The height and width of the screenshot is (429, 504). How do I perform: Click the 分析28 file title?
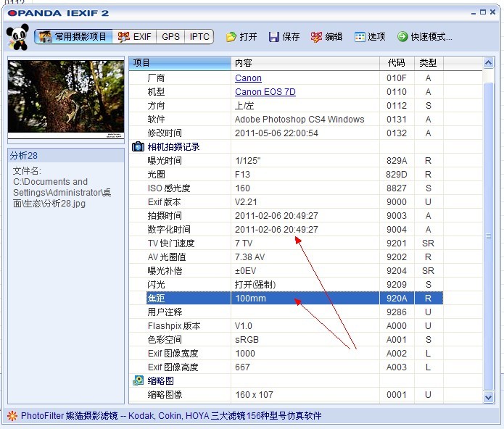coord(23,156)
